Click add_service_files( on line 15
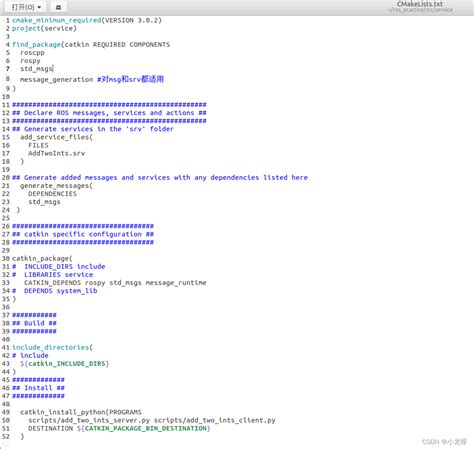The image size is (474, 449). (x=56, y=137)
